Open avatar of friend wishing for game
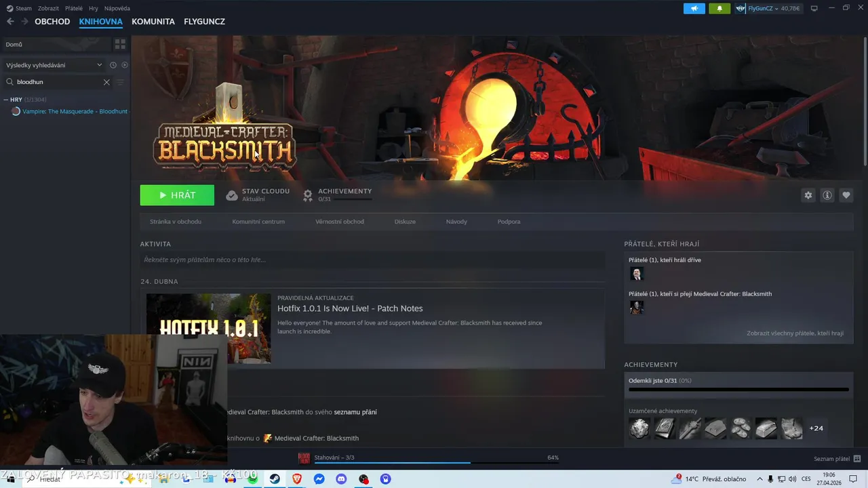Image resolution: width=868 pixels, height=488 pixels. 636,308
